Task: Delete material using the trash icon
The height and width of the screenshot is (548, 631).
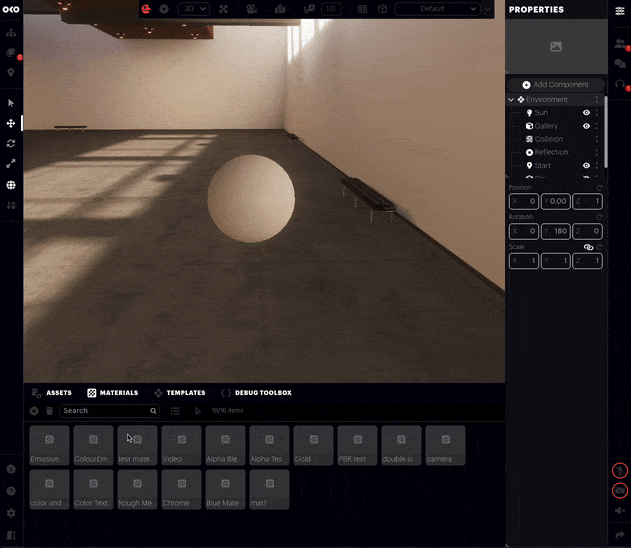Action: (49, 411)
